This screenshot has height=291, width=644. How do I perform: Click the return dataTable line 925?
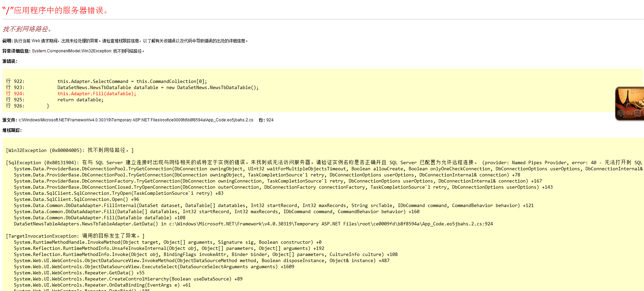80,100
